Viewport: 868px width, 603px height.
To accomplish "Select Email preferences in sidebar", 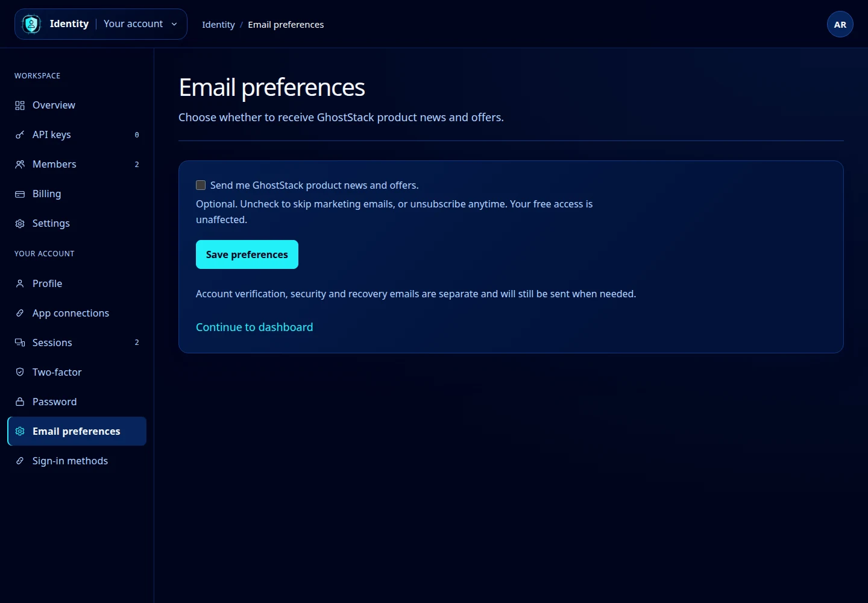I will click(77, 431).
